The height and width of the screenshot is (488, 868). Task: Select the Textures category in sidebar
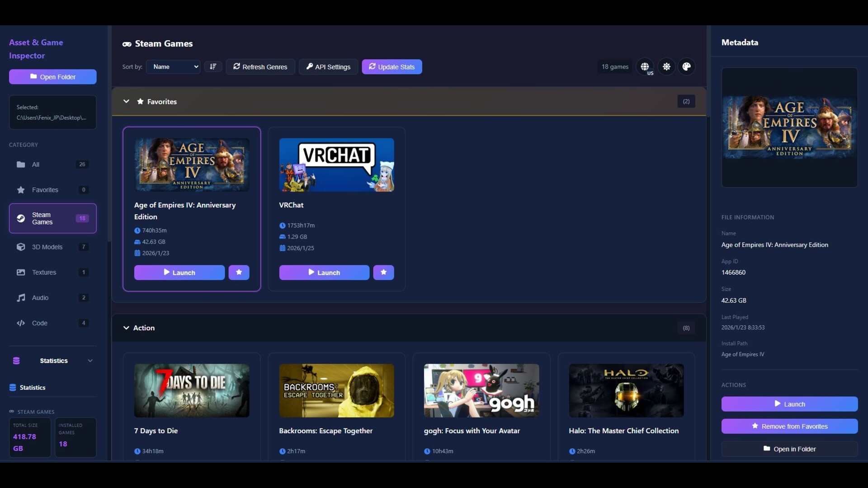pos(52,272)
